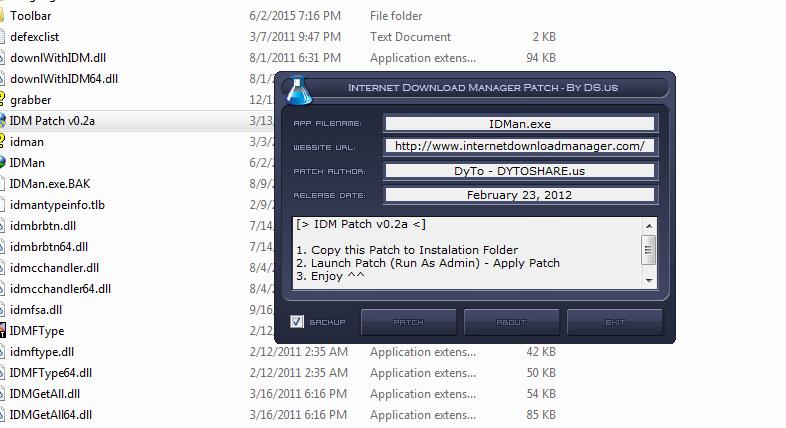Click the file name "IDMGetAll64.dll"

pos(51,415)
